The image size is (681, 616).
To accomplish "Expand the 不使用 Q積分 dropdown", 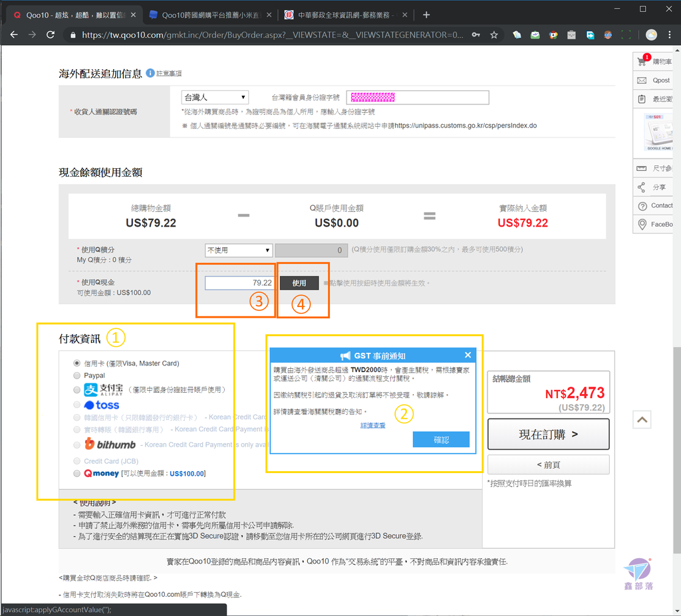I will click(239, 250).
